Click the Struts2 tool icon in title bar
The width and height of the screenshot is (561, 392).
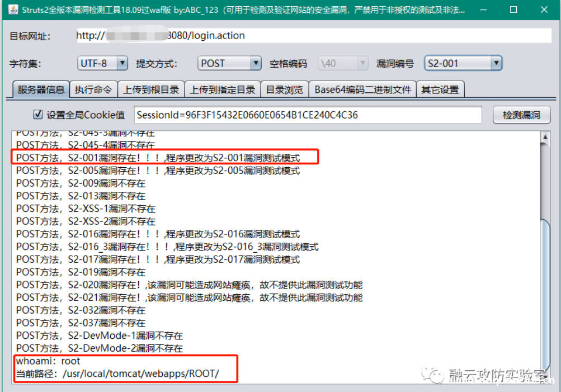point(12,9)
